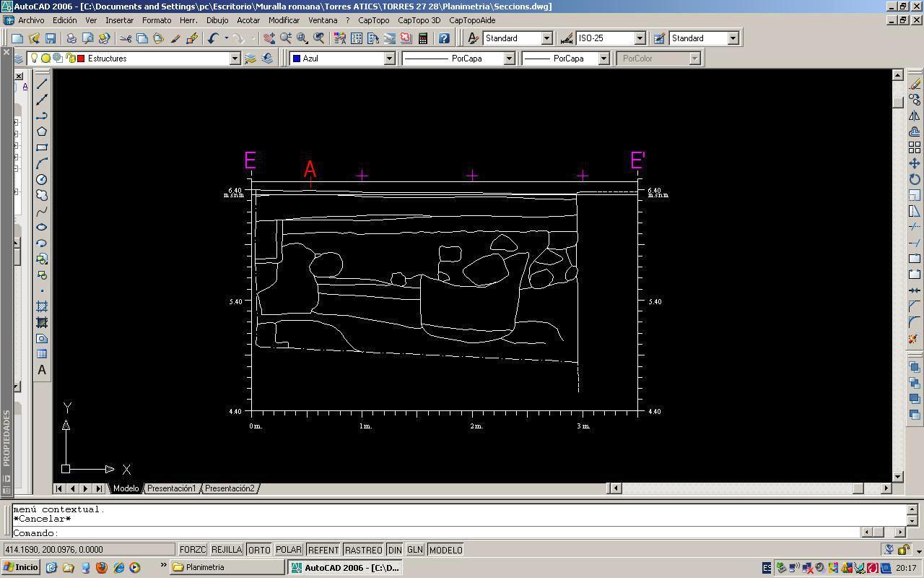Open the Acotar menu
Screen dimensions: 924x578
(x=248, y=20)
